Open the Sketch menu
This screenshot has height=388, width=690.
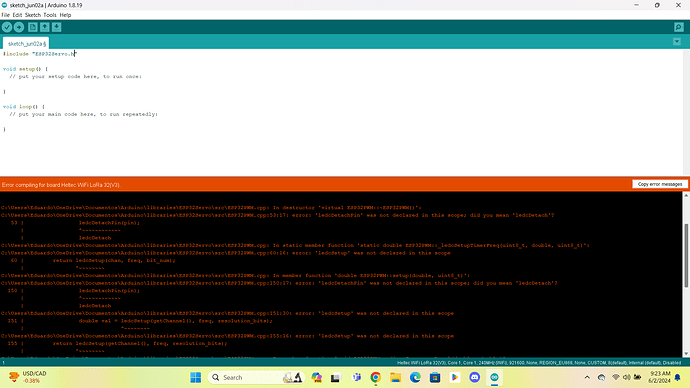pyautogui.click(x=33, y=15)
